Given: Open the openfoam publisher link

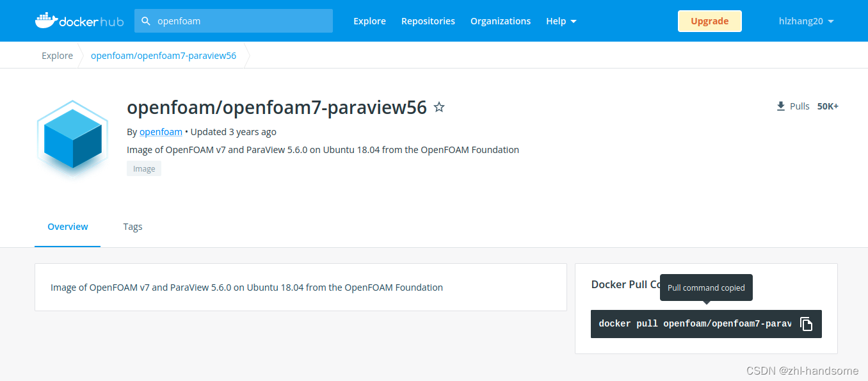Looking at the screenshot, I should pos(161,131).
